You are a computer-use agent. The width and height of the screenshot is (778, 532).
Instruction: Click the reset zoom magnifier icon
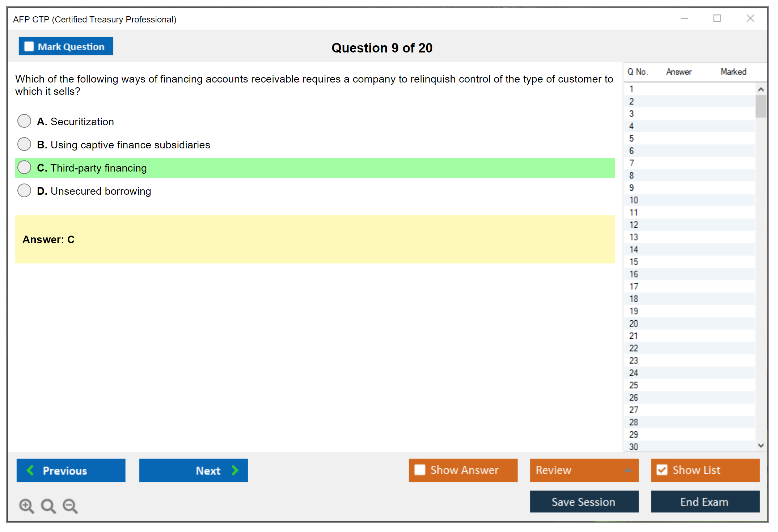tap(48, 506)
